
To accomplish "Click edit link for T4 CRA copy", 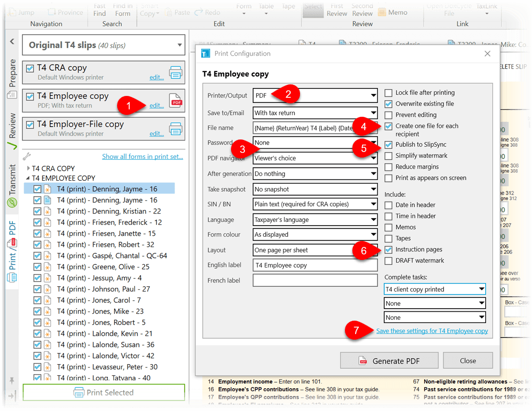I will pos(157,77).
